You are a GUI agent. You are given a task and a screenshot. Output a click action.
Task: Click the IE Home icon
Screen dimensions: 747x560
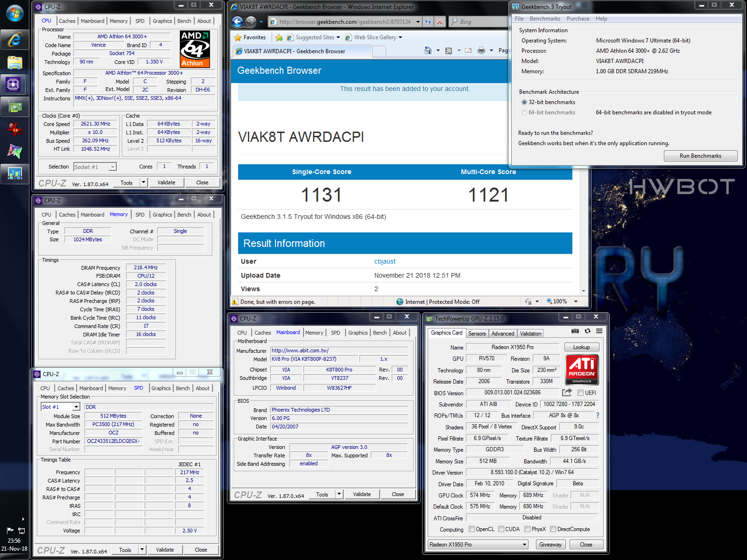[x=428, y=50]
